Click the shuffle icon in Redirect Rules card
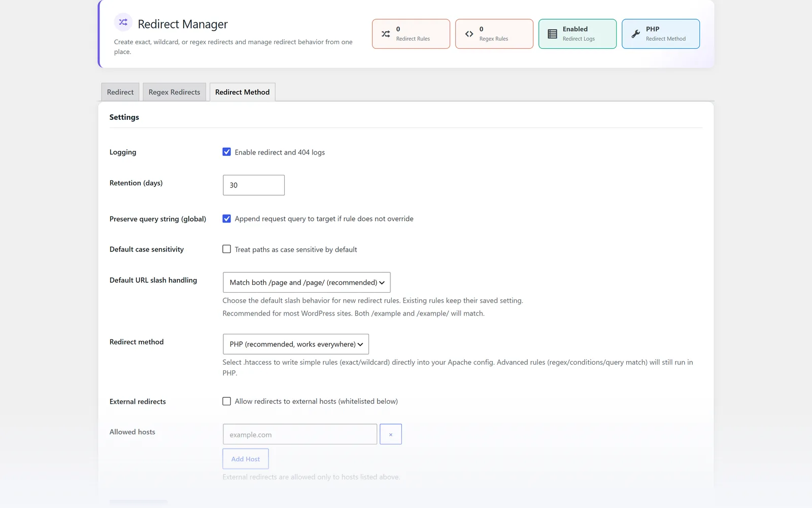Viewport: 812px width, 508px height. pyautogui.click(x=386, y=34)
